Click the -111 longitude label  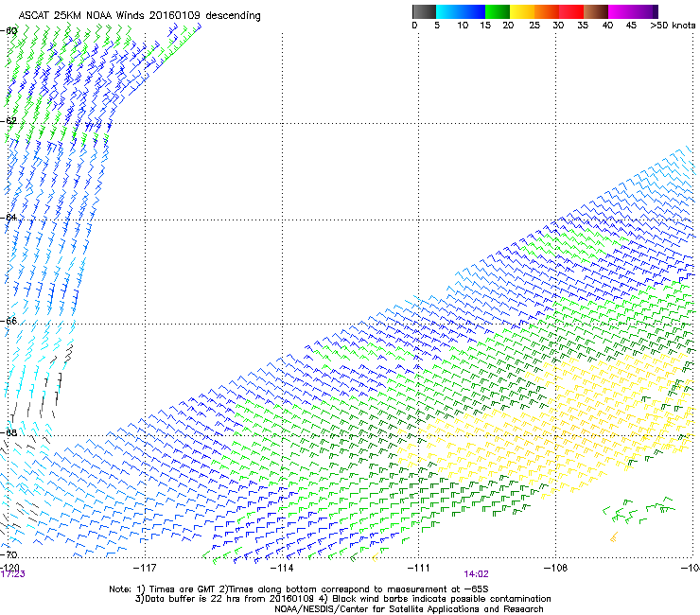pyautogui.click(x=419, y=568)
